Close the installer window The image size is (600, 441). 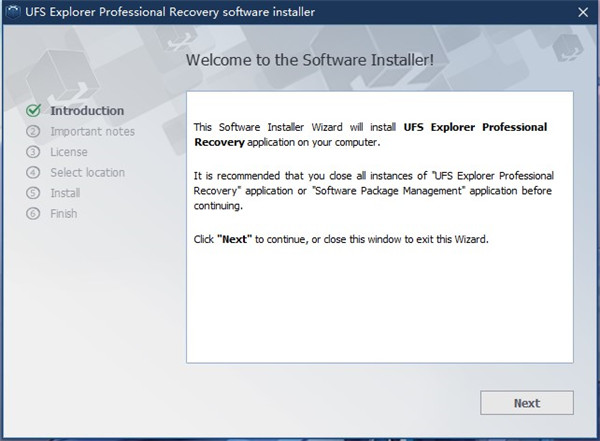click(582, 12)
